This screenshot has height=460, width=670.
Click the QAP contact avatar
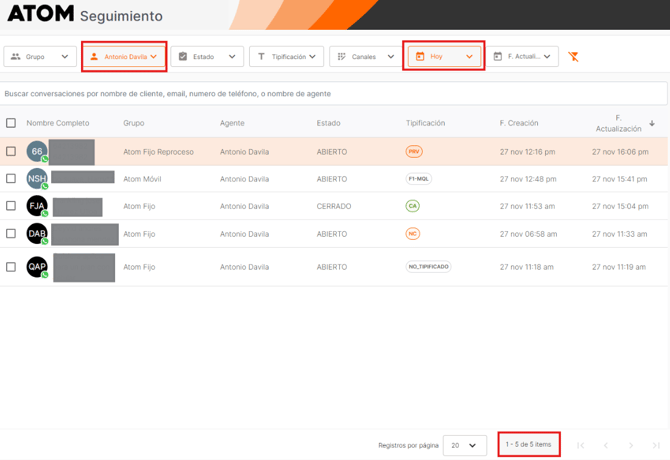click(37, 267)
